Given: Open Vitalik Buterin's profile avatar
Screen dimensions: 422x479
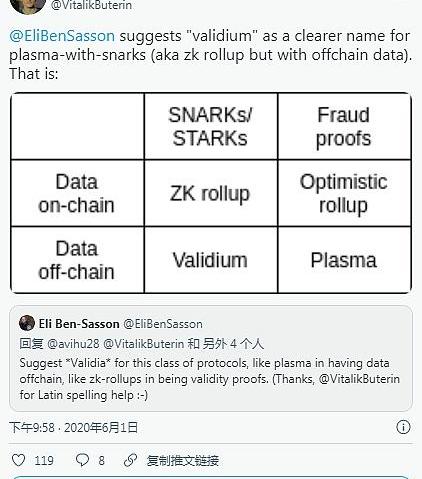Looking at the screenshot, I should tap(27, 6).
